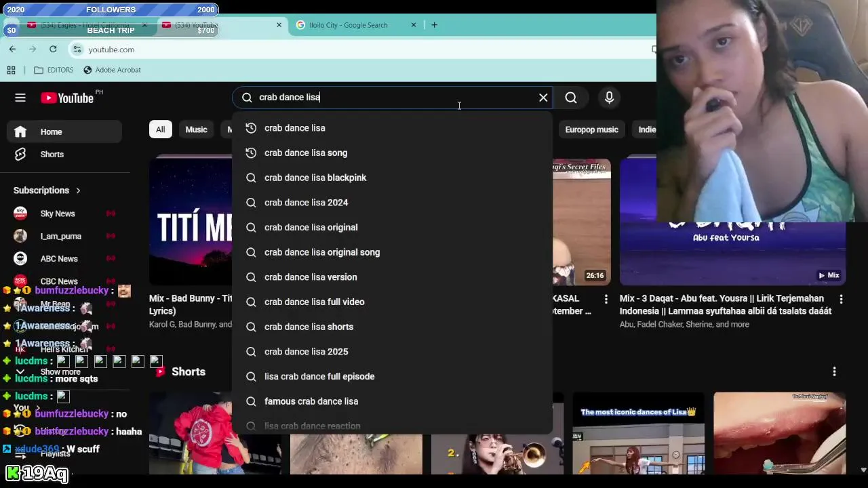
Task: Click the 'Abu, Fadel Chaker, Sherine, and more' text
Action: coord(684,325)
